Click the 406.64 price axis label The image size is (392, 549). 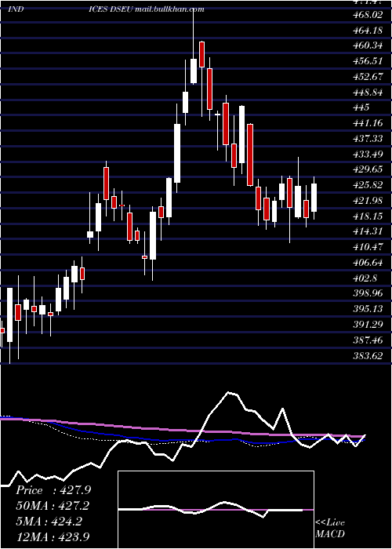368,262
